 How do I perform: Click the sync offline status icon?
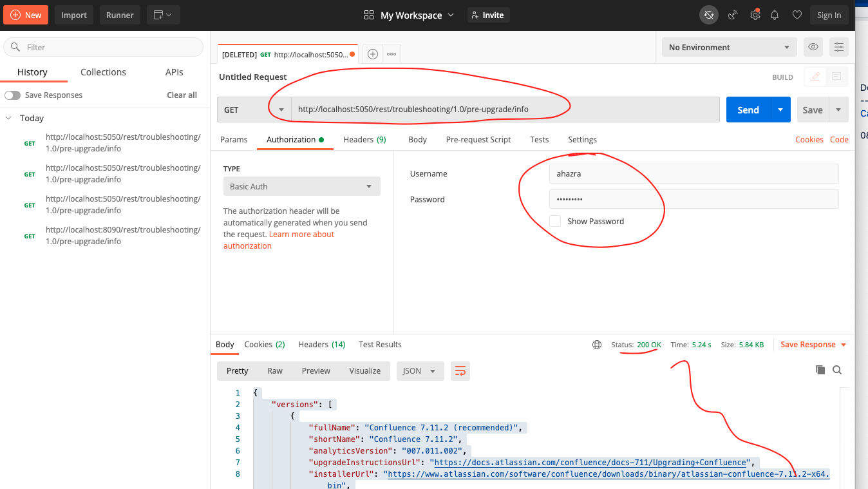pyautogui.click(x=709, y=15)
